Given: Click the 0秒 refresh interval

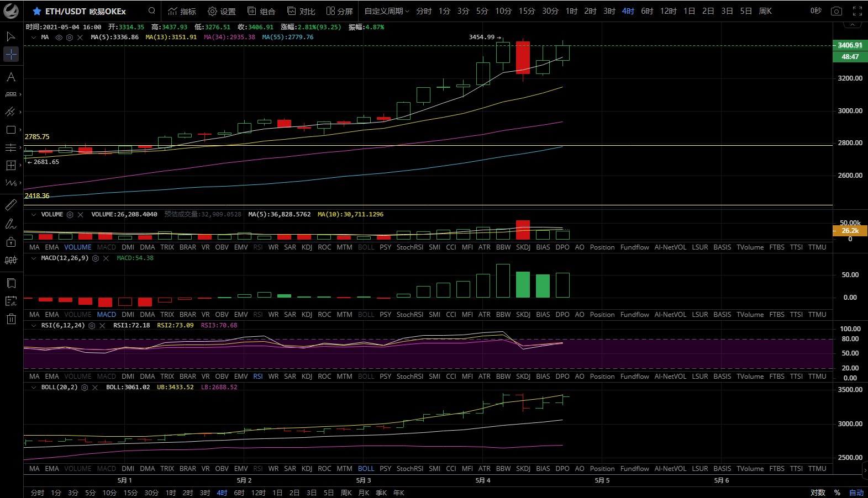Looking at the screenshot, I should [x=816, y=11].
